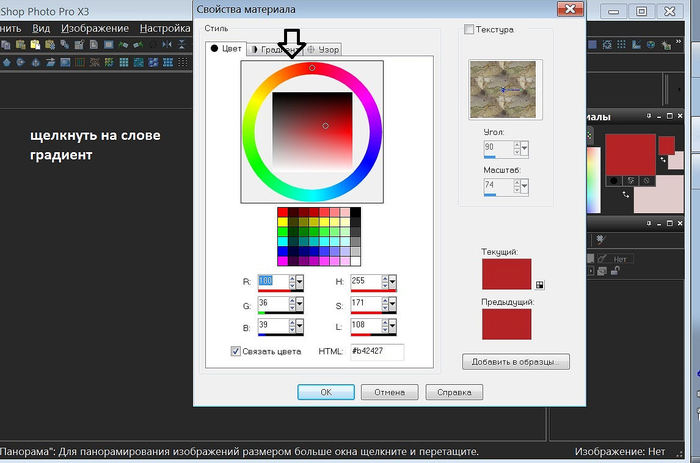Click the Текущий current color swatch
Screen dimensions: 700x463
[507, 274]
